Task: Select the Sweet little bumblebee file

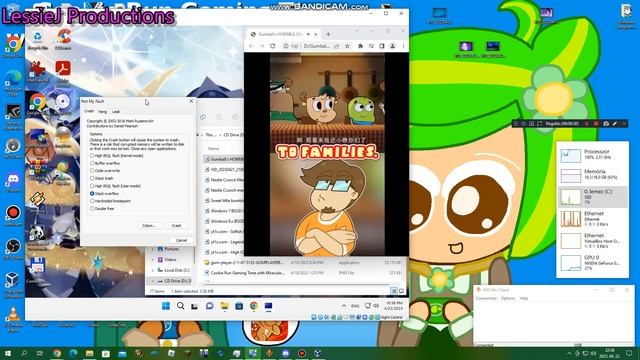Action: pos(223,200)
